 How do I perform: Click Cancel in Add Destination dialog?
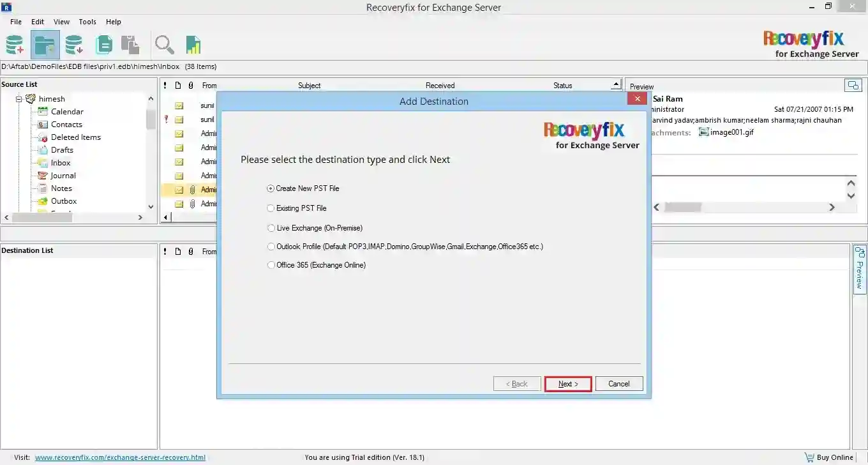(619, 384)
